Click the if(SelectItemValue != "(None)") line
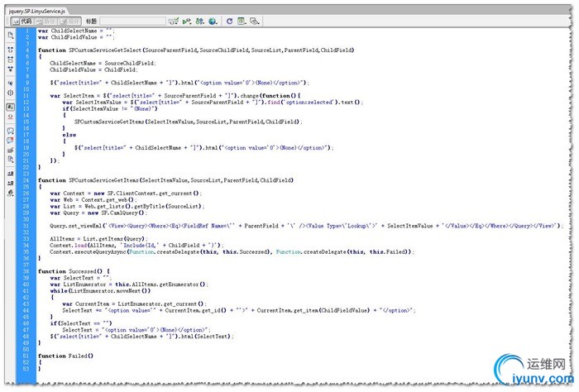Screen dimensions: 579x392 [110, 109]
